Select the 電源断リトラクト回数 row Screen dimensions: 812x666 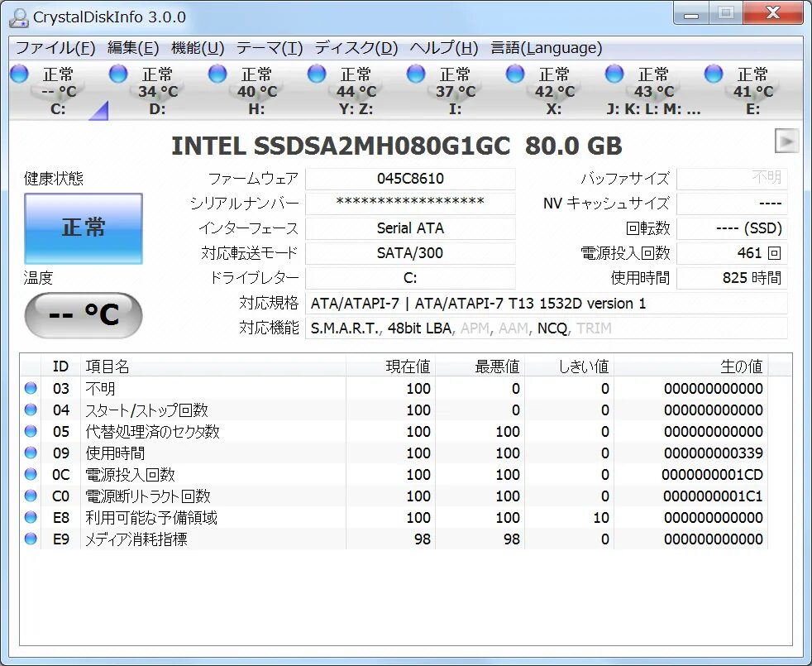pyautogui.click(x=394, y=496)
